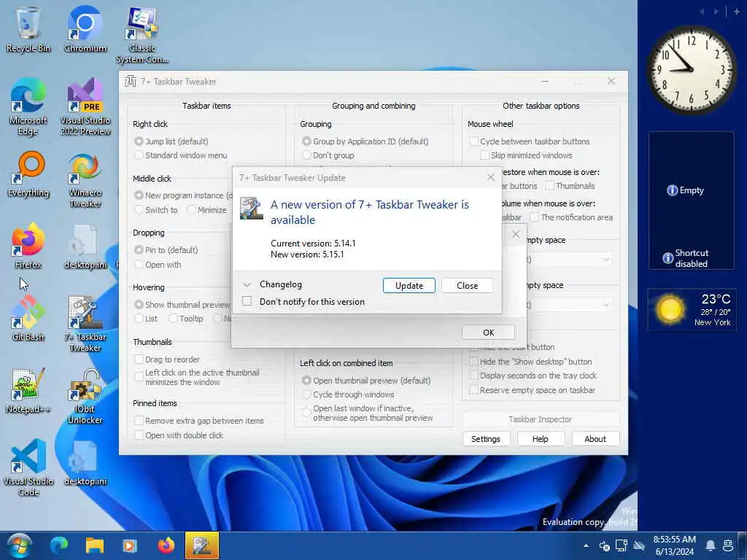Click the "Shortcut disabled" gadget text
This screenshot has height=560, width=747.
[x=692, y=258]
